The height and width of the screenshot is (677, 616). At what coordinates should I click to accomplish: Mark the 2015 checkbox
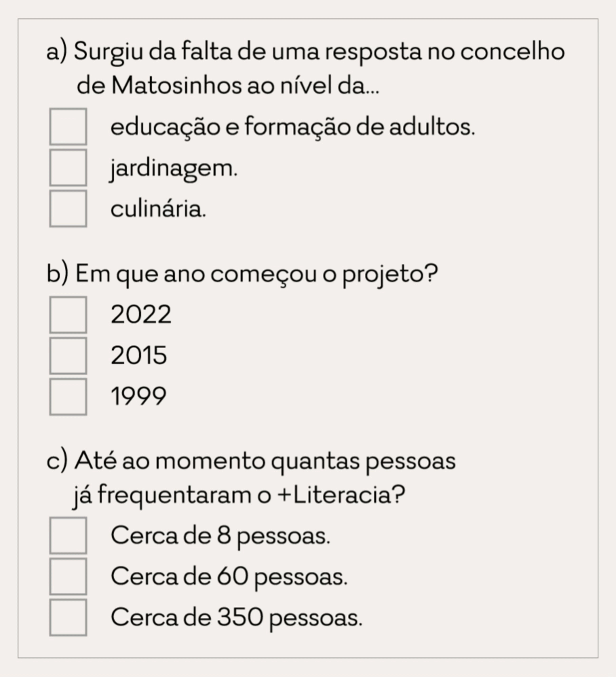68,355
